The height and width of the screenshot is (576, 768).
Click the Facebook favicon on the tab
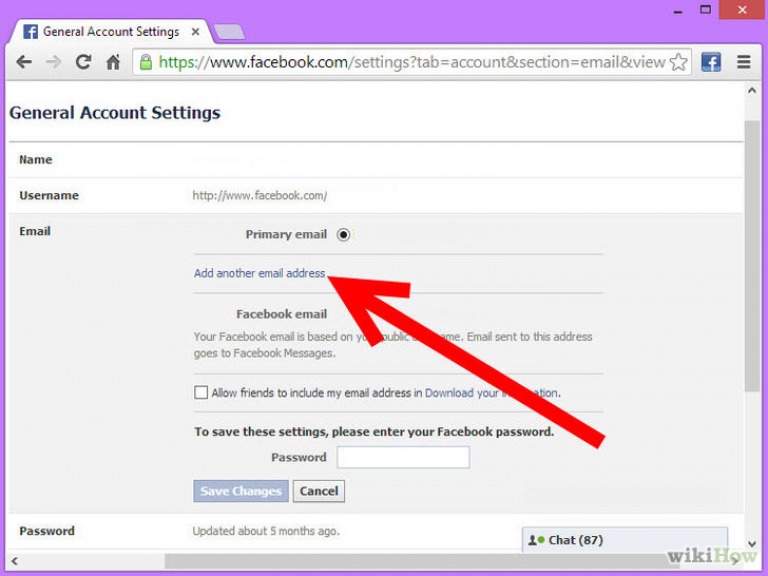click(x=30, y=32)
